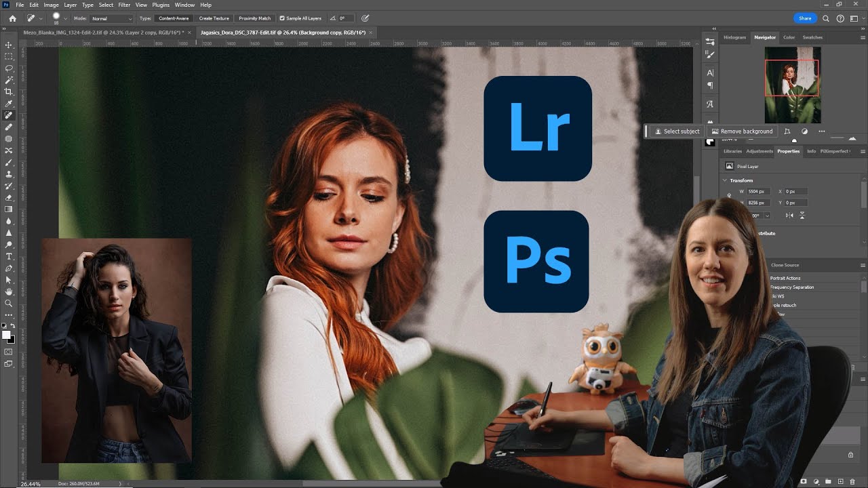Click the three-dots more options on task bar

pyautogui.click(x=822, y=131)
